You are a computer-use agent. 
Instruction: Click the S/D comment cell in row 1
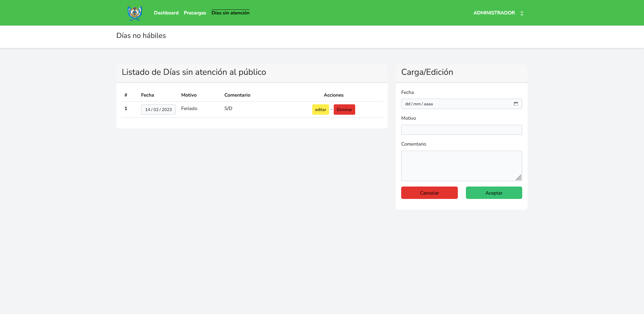tap(228, 108)
